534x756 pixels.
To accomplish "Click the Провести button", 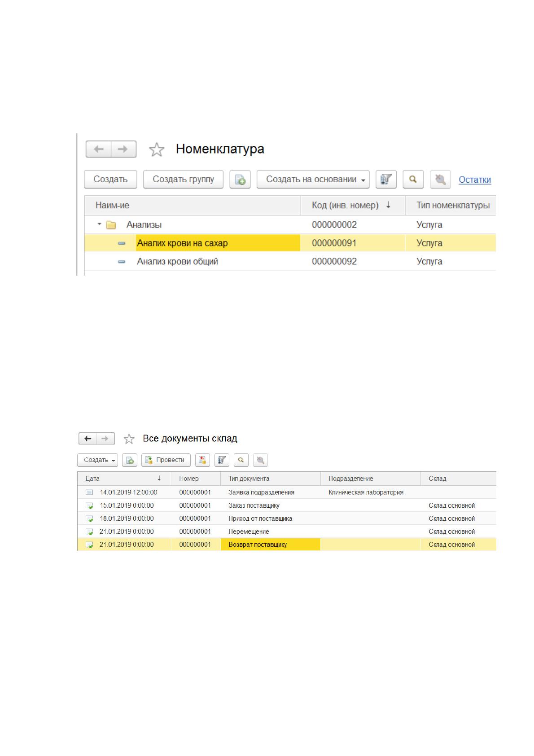I will point(166,460).
